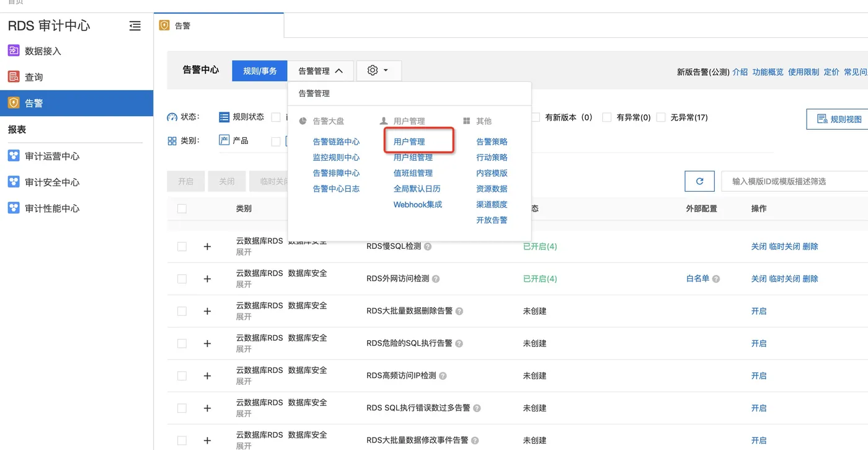Check the 有异常(0) checkbox
868x450 pixels.
point(607,117)
